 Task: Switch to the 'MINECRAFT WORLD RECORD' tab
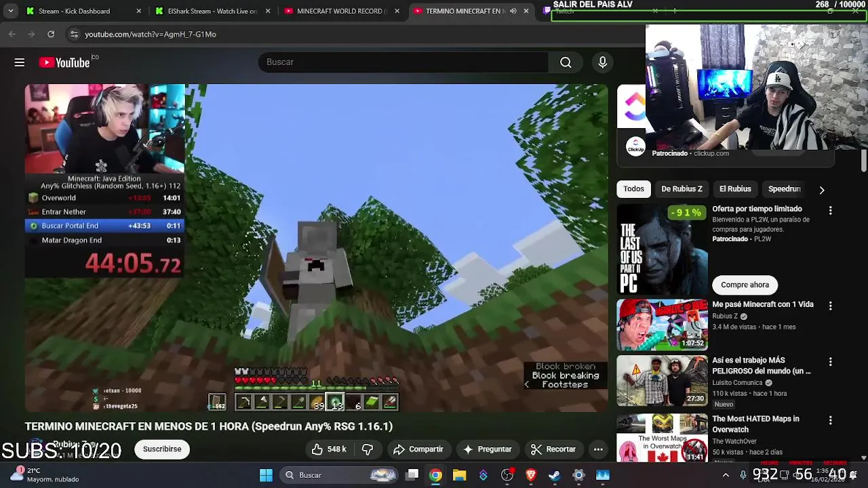(342, 11)
